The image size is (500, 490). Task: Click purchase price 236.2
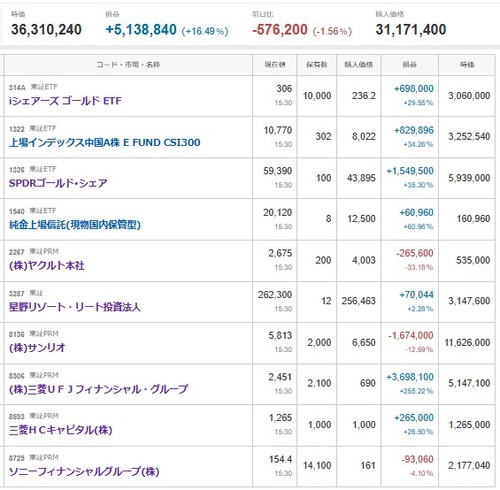(x=364, y=96)
